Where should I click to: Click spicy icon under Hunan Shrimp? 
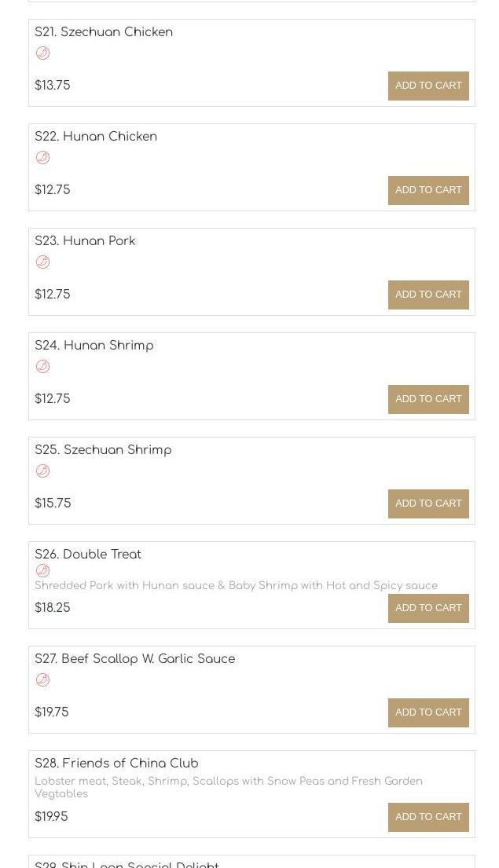click(x=42, y=367)
